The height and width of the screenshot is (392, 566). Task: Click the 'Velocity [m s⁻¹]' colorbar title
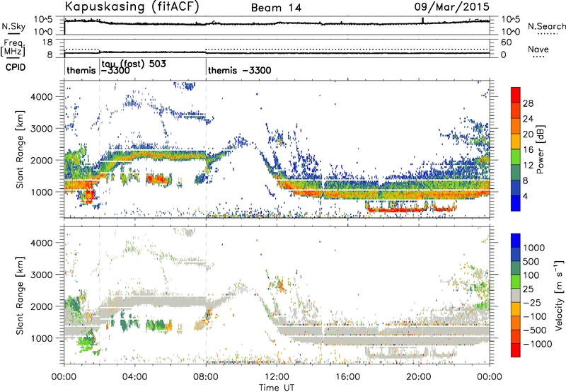(559, 295)
